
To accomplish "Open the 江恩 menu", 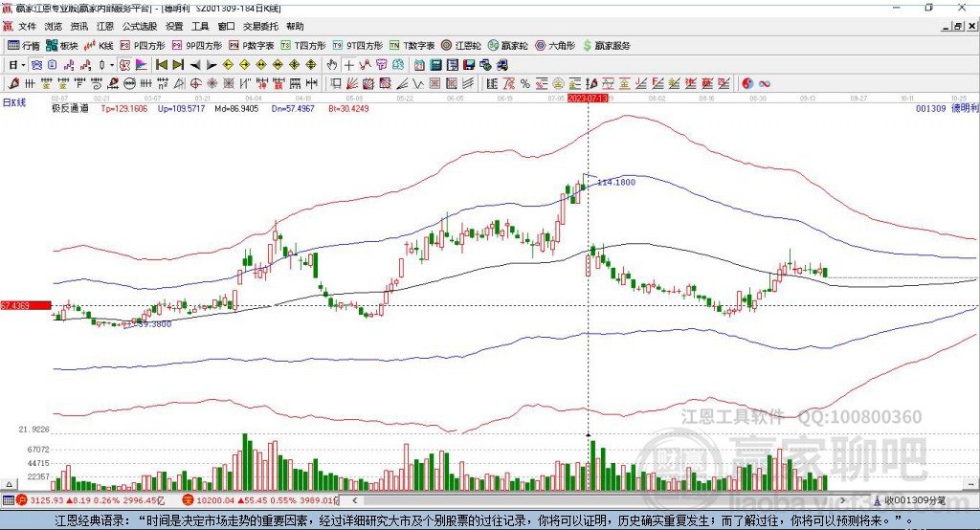I will 105,26.
